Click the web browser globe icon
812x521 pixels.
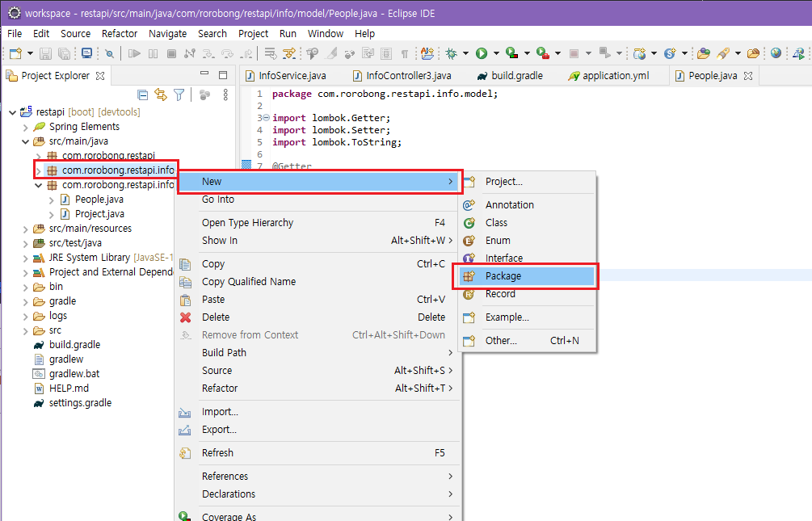[776, 53]
